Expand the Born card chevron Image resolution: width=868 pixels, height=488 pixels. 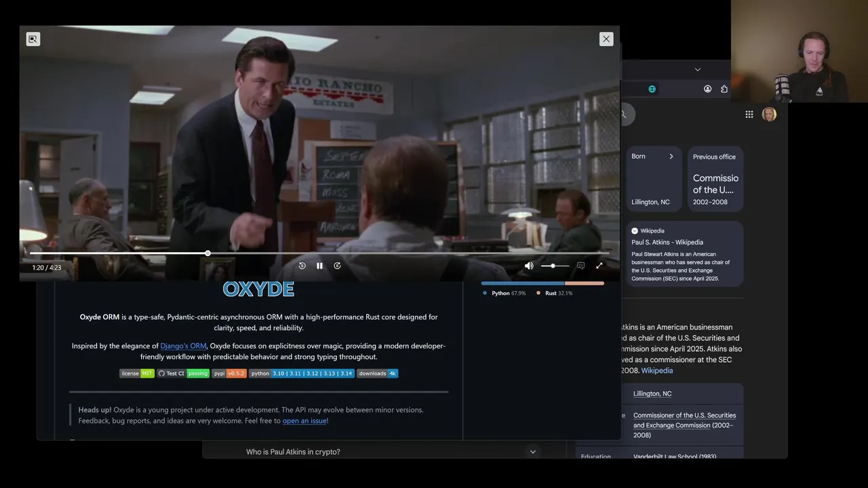click(x=671, y=157)
